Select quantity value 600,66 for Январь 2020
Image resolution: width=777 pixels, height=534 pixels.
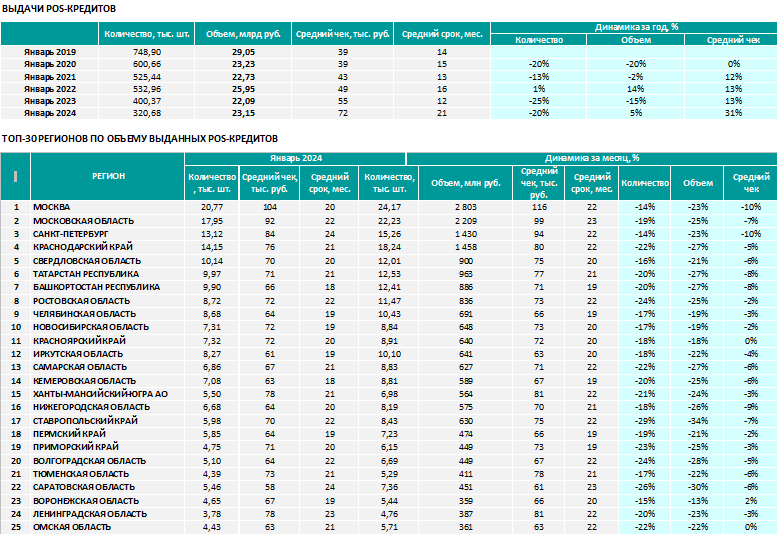(x=147, y=64)
